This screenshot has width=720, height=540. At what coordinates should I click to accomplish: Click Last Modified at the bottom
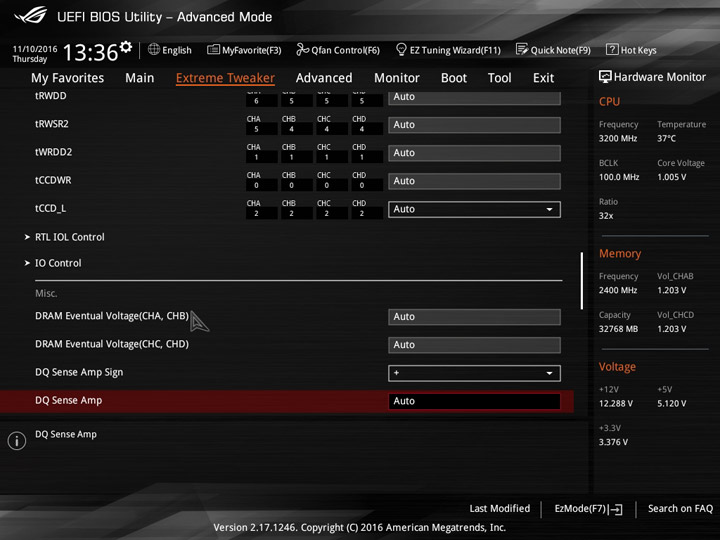coord(500,508)
